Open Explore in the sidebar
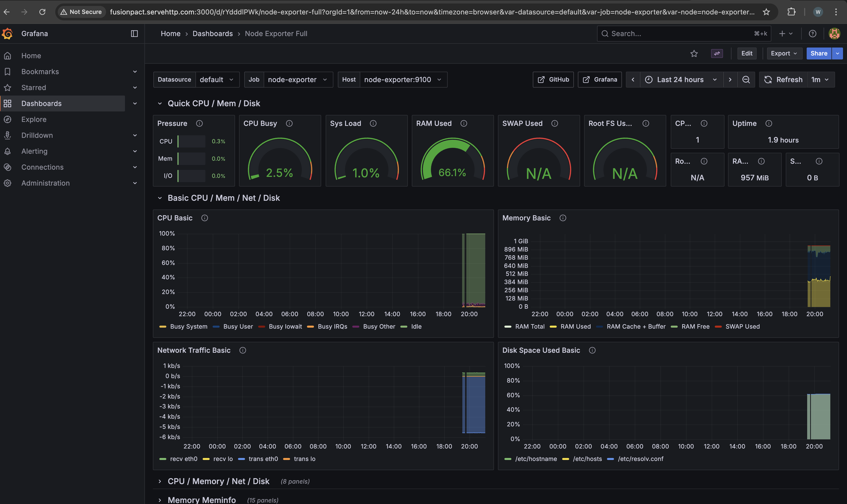The width and height of the screenshot is (847, 504). click(34, 119)
